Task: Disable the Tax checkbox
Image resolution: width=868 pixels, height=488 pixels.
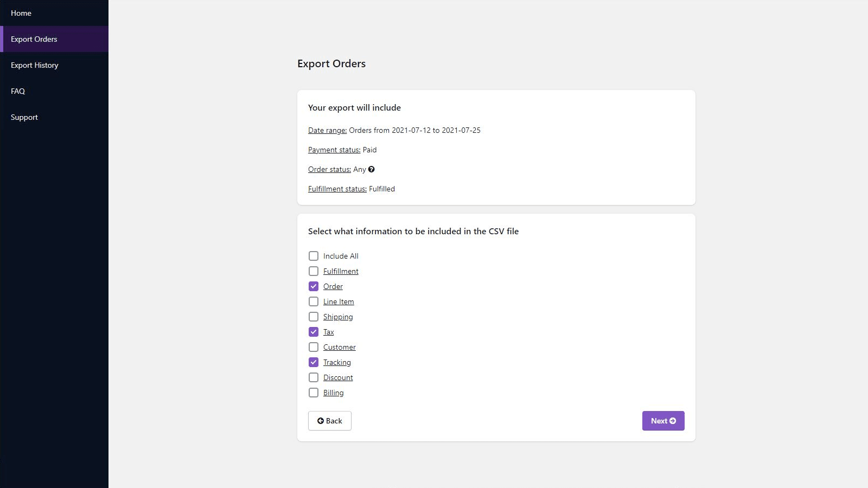Action: (x=314, y=332)
